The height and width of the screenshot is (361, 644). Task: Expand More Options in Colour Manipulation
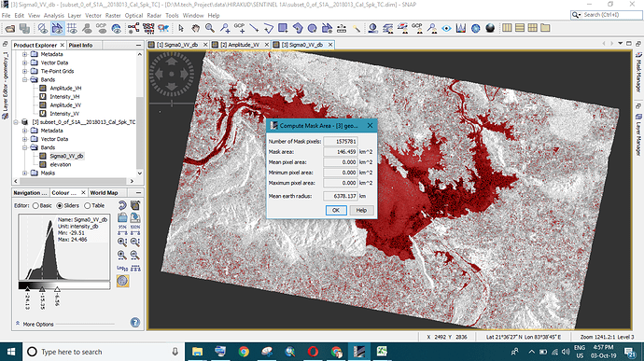(x=18, y=324)
